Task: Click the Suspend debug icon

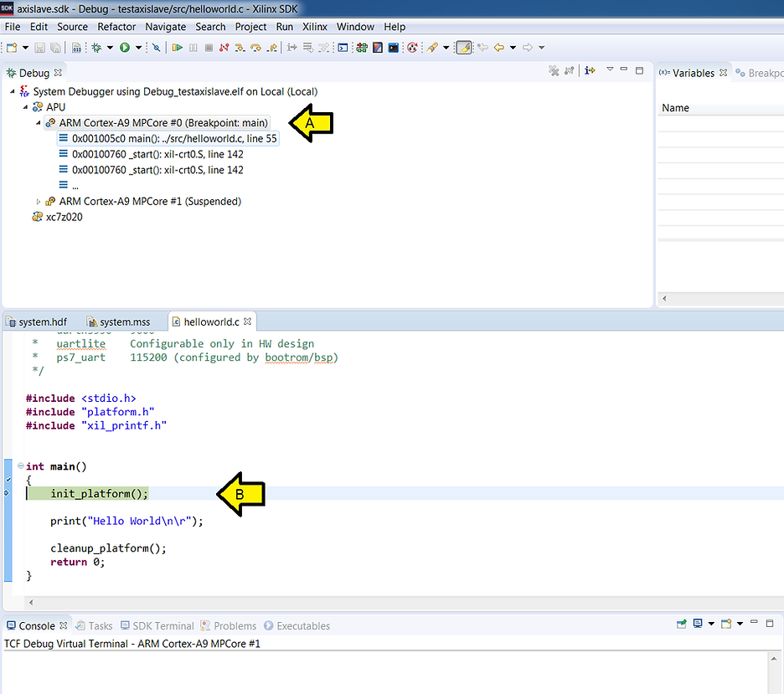Action: [193, 47]
